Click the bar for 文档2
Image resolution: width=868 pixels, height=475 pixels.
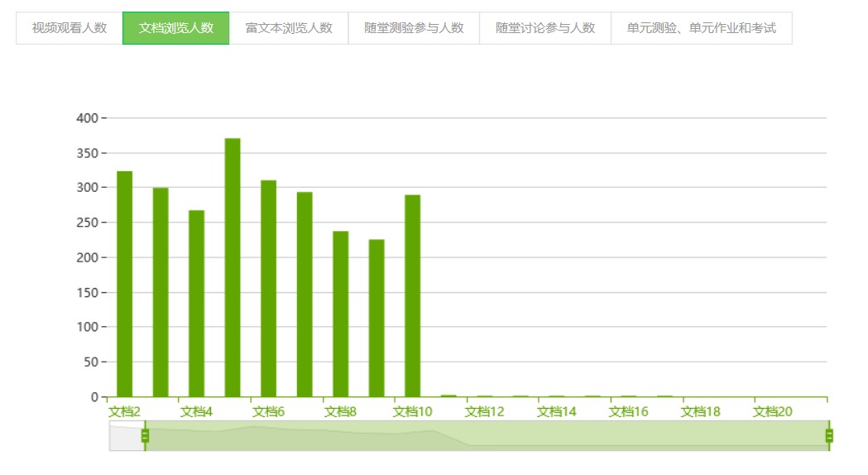click(x=125, y=284)
